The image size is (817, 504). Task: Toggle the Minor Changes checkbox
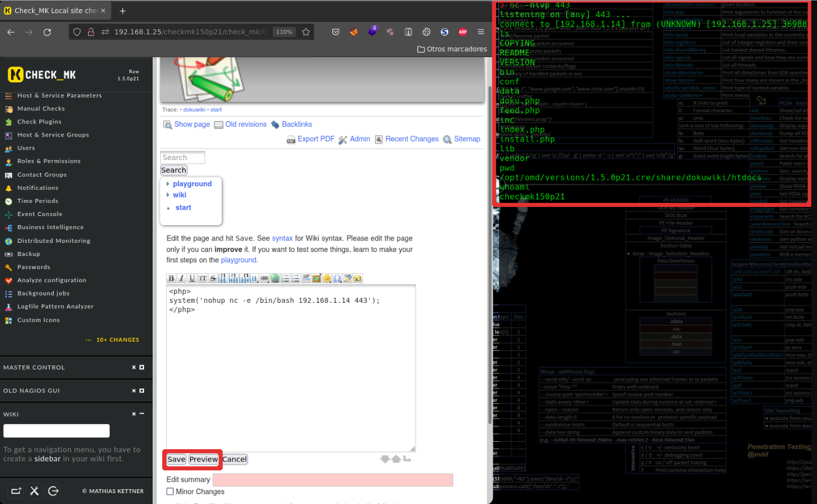point(170,491)
